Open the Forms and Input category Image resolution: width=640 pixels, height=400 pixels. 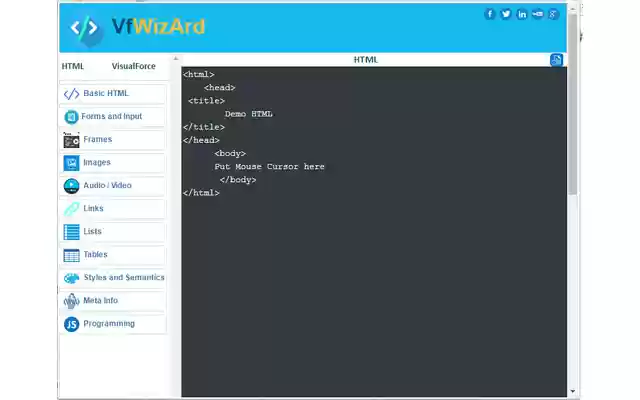click(113, 116)
